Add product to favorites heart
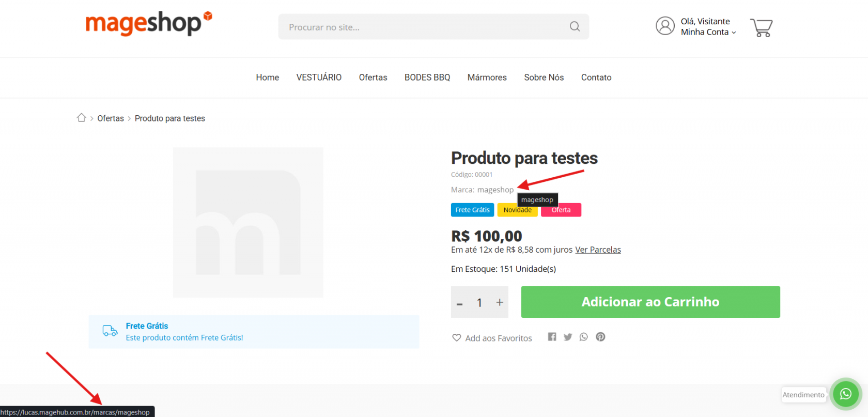Viewport: 868px width, 417px height. (x=457, y=338)
